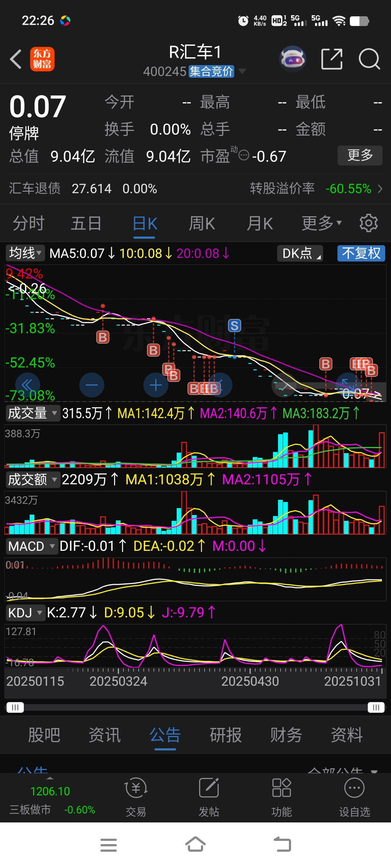Tap the 市盈 -0.67 value
391x868 pixels.
(269, 157)
